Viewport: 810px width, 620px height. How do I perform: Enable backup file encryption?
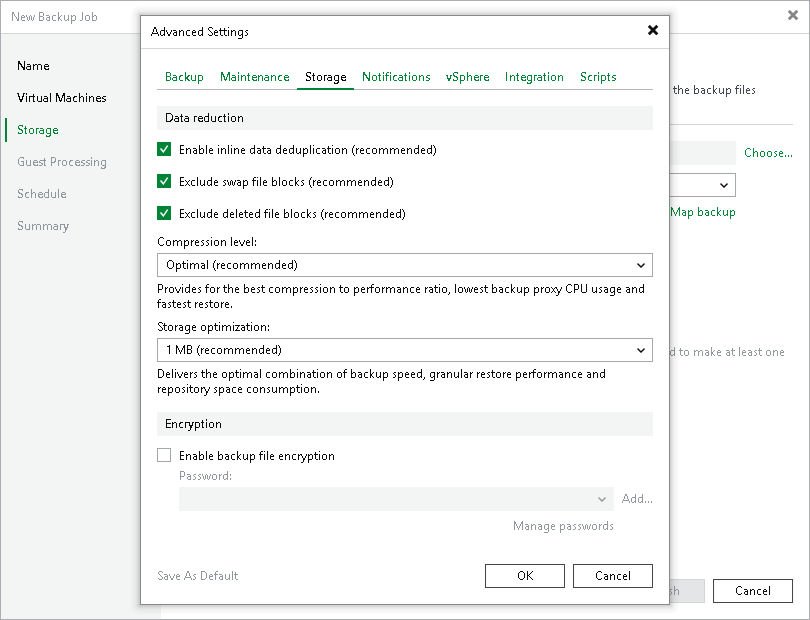(x=164, y=455)
